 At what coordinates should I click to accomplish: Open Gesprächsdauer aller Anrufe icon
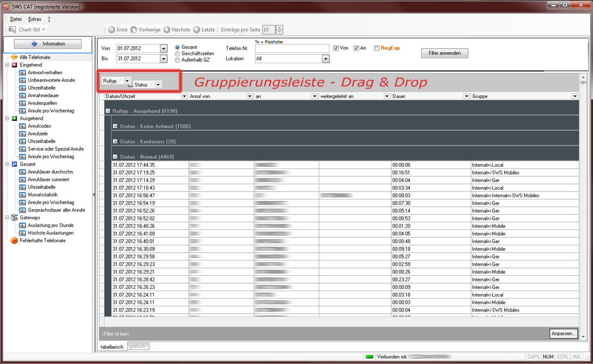[x=22, y=210]
